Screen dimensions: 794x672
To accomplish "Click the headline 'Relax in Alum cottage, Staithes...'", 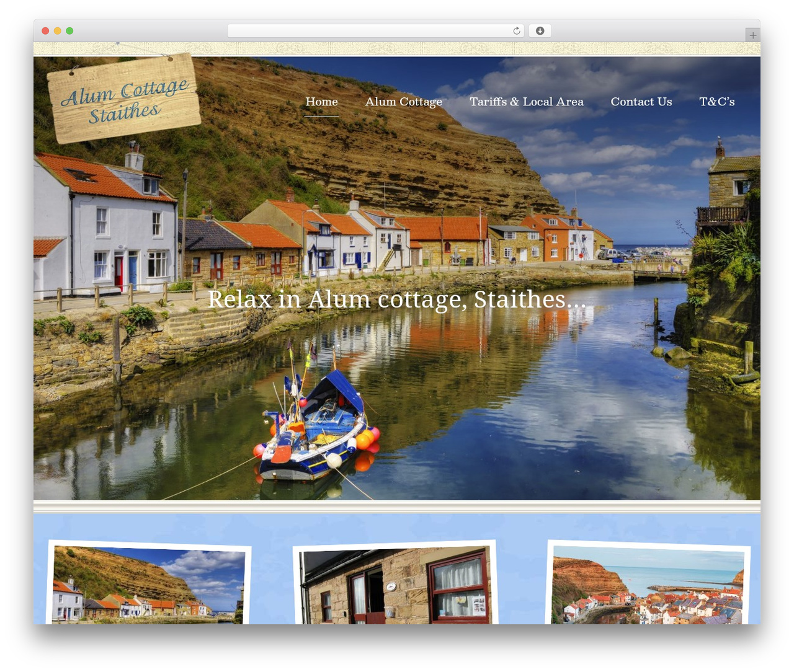I will coord(396,299).
